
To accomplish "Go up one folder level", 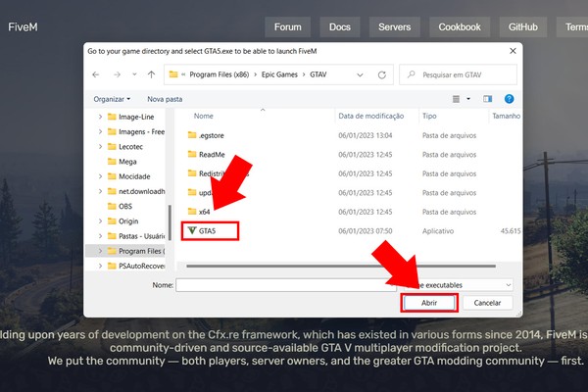I will pyautogui.click(x=150, y=73).
